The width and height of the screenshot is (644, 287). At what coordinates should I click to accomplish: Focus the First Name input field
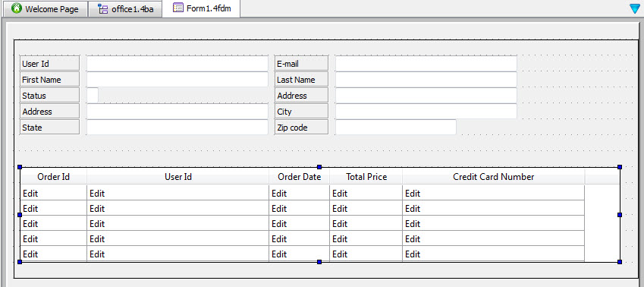coord(177,80)
